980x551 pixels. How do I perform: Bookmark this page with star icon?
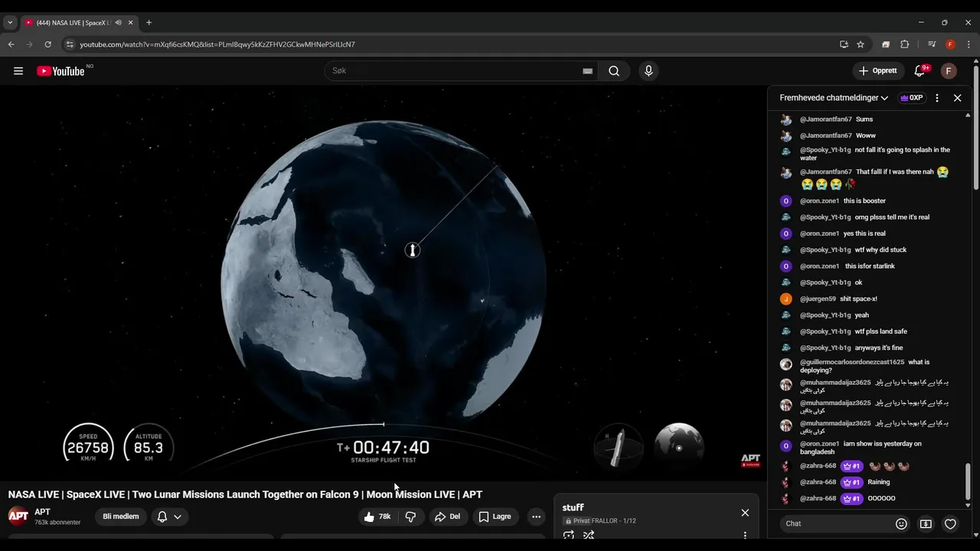point(861,44)
